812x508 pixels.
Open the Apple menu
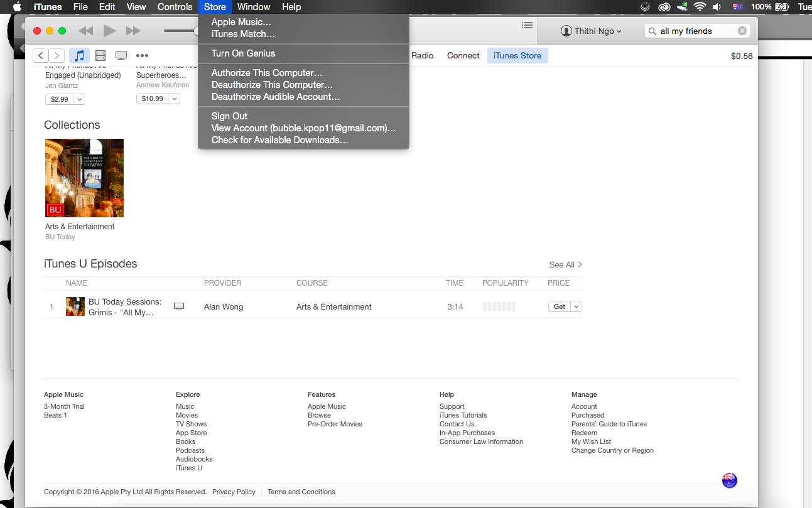click(18, 7)
